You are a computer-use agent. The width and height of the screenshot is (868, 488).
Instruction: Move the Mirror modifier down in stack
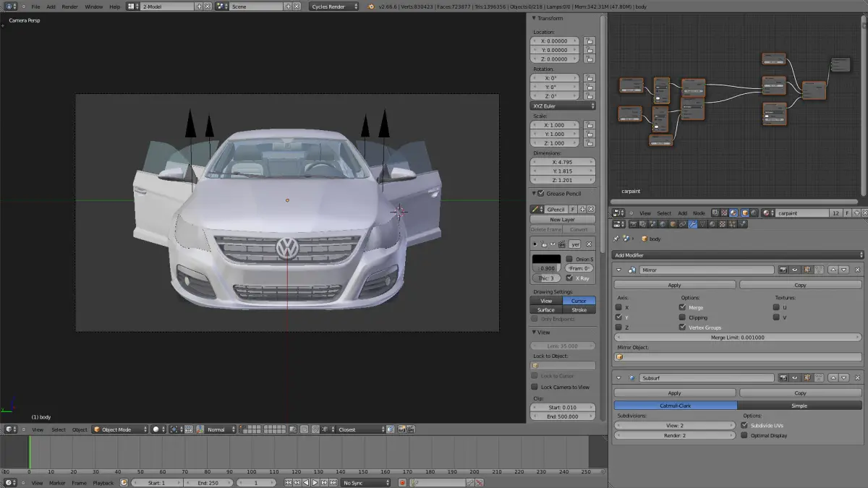click(x=843, y=270)
